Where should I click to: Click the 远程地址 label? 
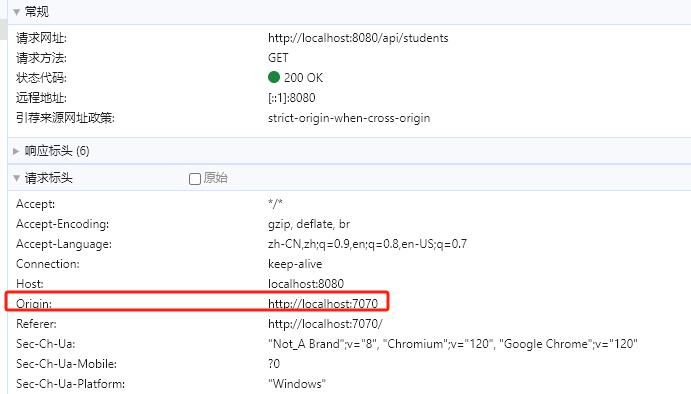41,98
